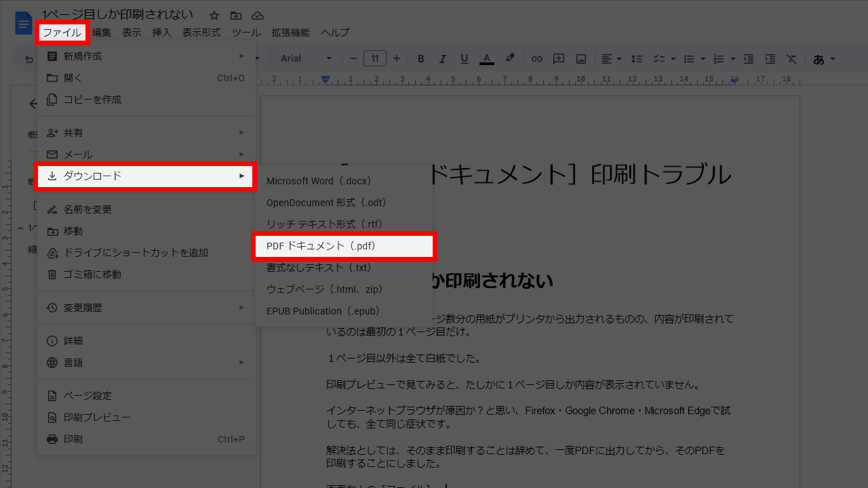
Task: Expand the 変更履歴 submenu
Action: [x=146, y=308]
